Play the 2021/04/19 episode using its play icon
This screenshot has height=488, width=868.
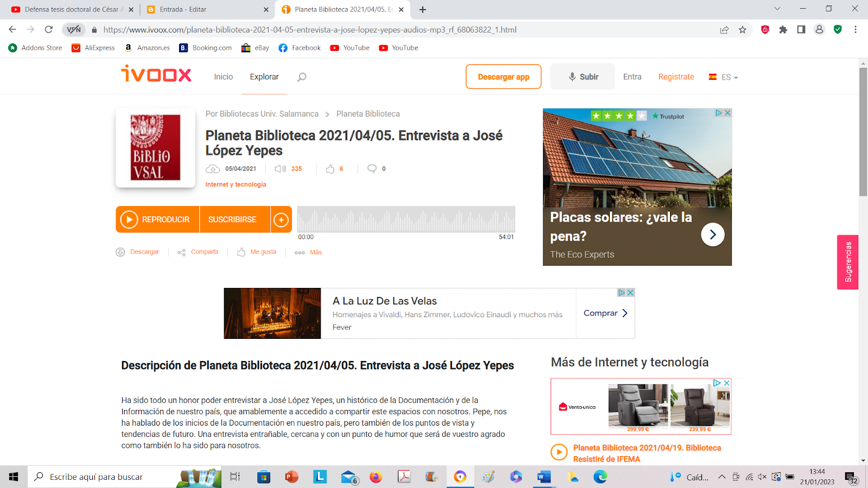559,452
